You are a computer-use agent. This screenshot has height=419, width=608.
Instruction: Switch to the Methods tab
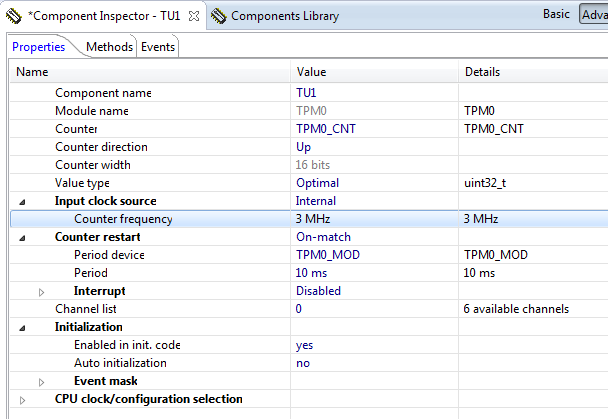[x=109, y=47]
